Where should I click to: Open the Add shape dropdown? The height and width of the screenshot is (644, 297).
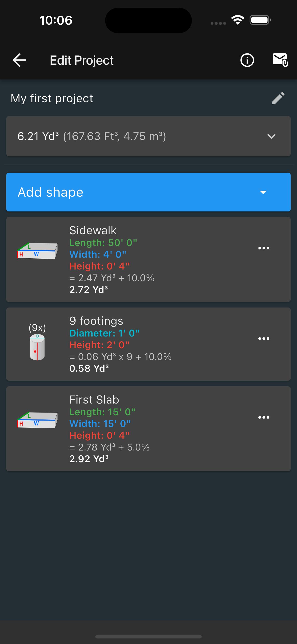click(148, 192)
